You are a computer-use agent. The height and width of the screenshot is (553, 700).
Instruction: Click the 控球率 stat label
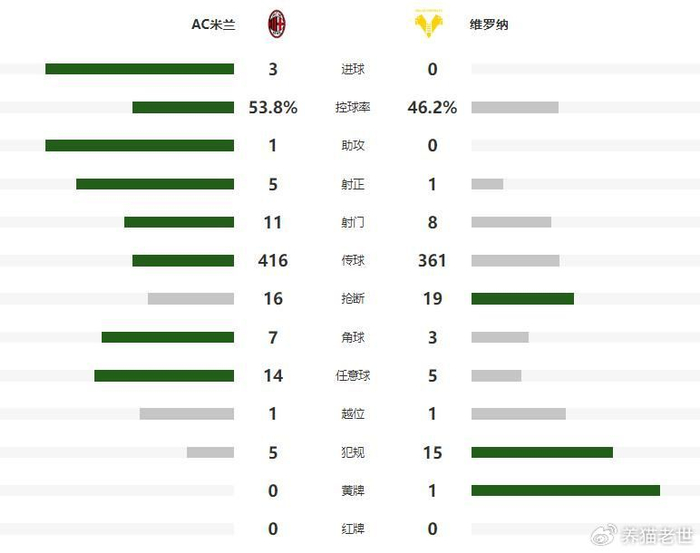pyautogui.click(x=352, y=108)
